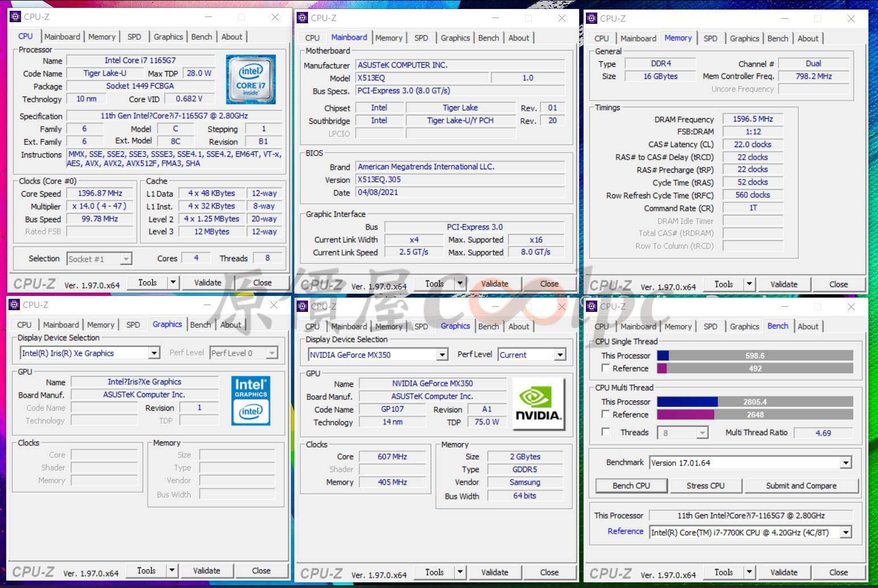Click the DRAM Frequency value 1596.5 MHz
Screen dimensions: 878x588
[752, 119]
